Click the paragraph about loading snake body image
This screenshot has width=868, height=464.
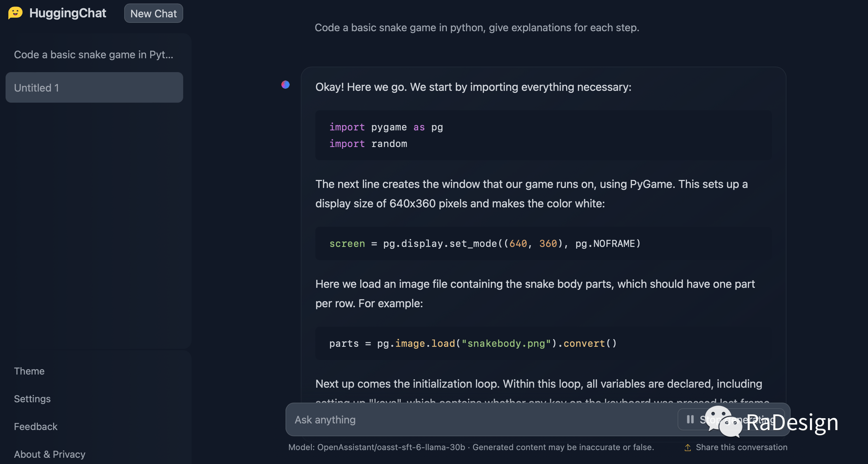[535, 294]
